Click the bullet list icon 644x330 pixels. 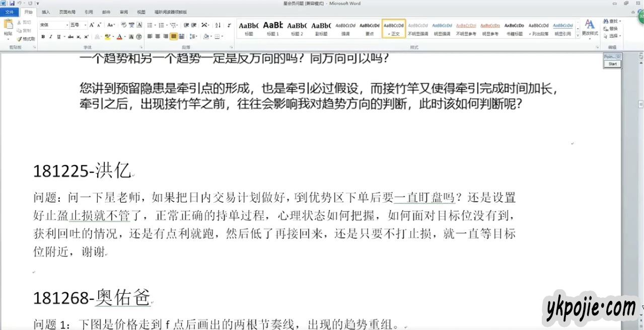150,25
